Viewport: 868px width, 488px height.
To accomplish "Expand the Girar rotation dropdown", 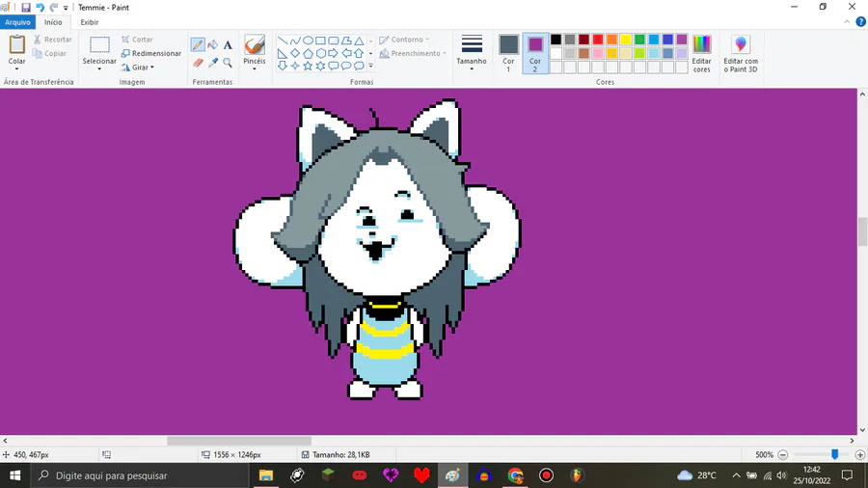I will 138,68.
